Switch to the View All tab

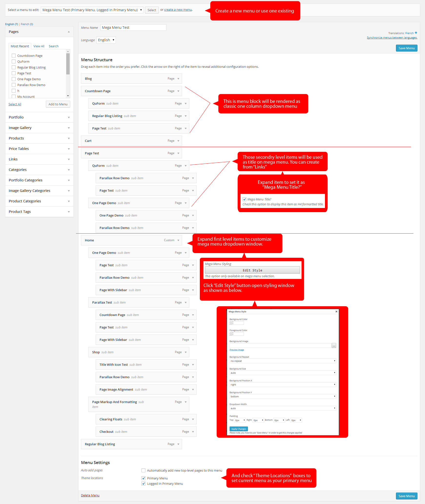tap(39, 46)
